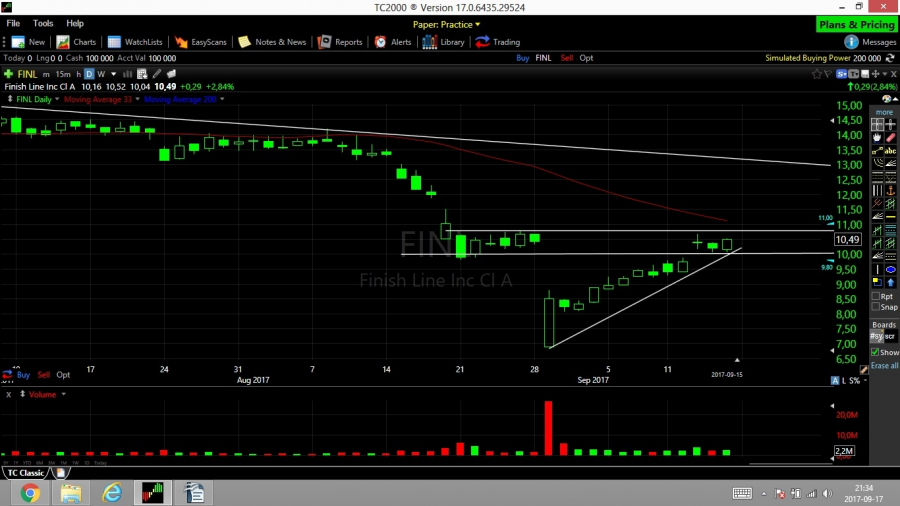The height and width of the screenshot is (506, 900).
Task: Switch chart to weekly W timeframe
Action: (101, 74)
